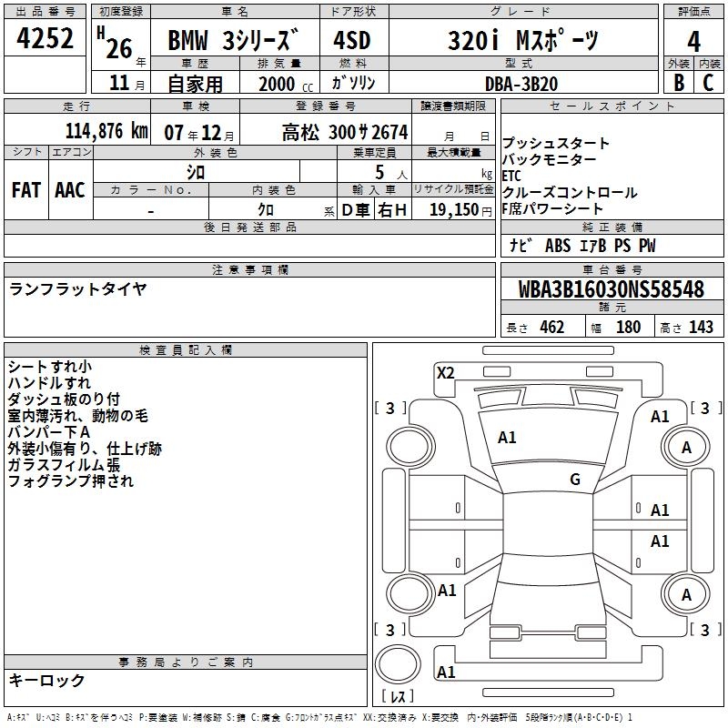Select sales point F席パワーシート
Image resolution: width=728 pixels, height=728 pixels.
(x=552, y=208)
